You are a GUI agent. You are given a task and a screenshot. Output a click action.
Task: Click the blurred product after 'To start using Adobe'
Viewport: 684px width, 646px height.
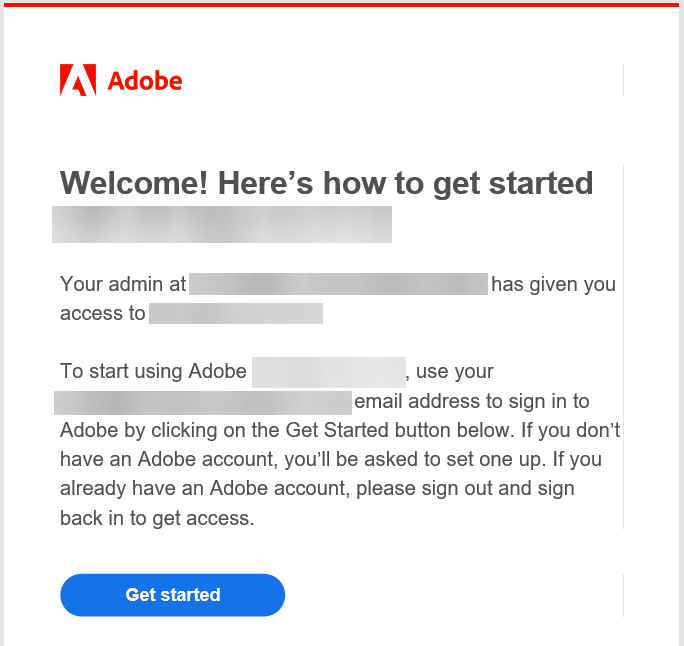328,372
